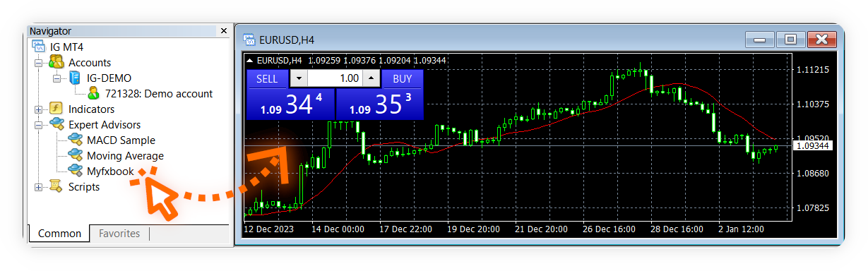868x271 pixels.
Task: Close the Navigator panel
Action: pyautogui.click(x=224, y=31)
